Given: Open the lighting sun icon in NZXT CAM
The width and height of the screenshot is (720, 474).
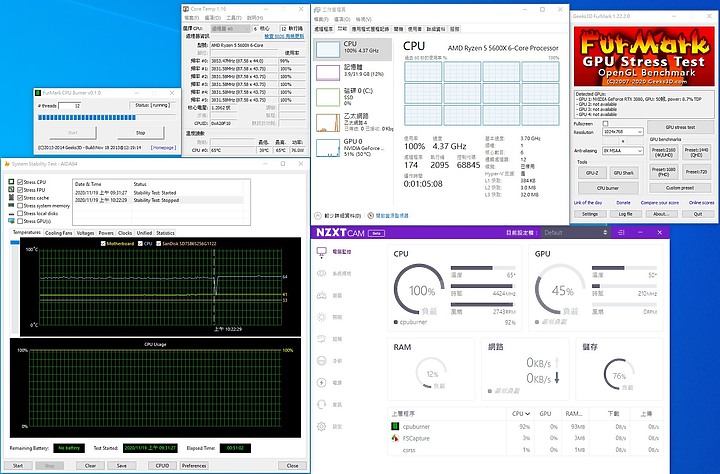Looking at the screenshot, I should pos(321,317).
